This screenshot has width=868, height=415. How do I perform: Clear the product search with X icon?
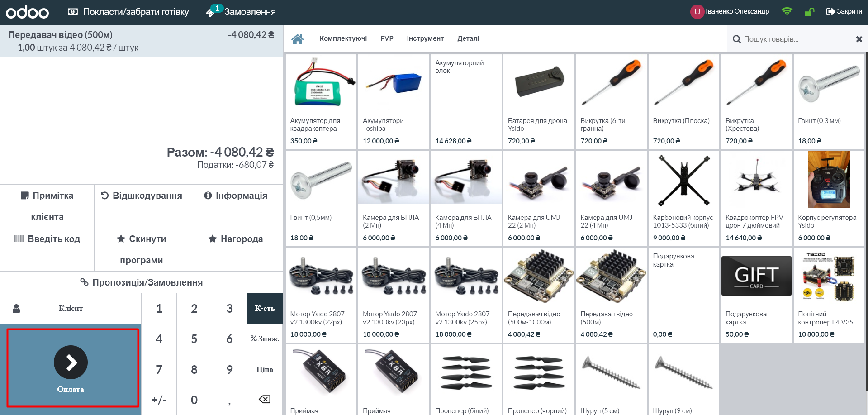coord(859,39)
